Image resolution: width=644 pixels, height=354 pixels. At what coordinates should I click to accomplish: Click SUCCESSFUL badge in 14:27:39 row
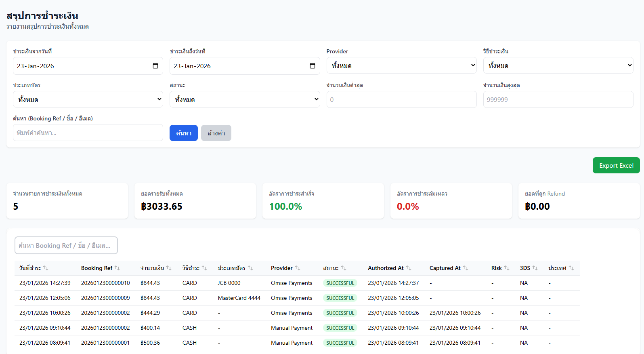pos(340,283)
